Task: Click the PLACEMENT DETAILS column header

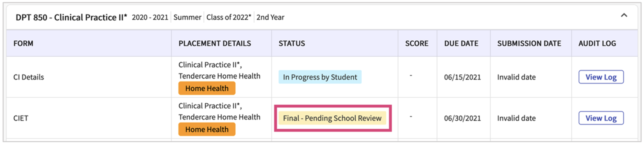Action: click(214, 43)
